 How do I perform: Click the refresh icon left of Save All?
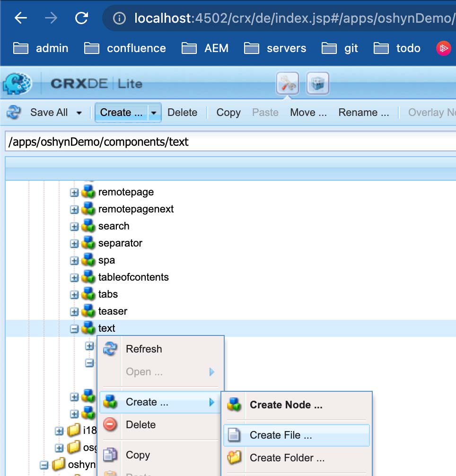coord(13,112)
